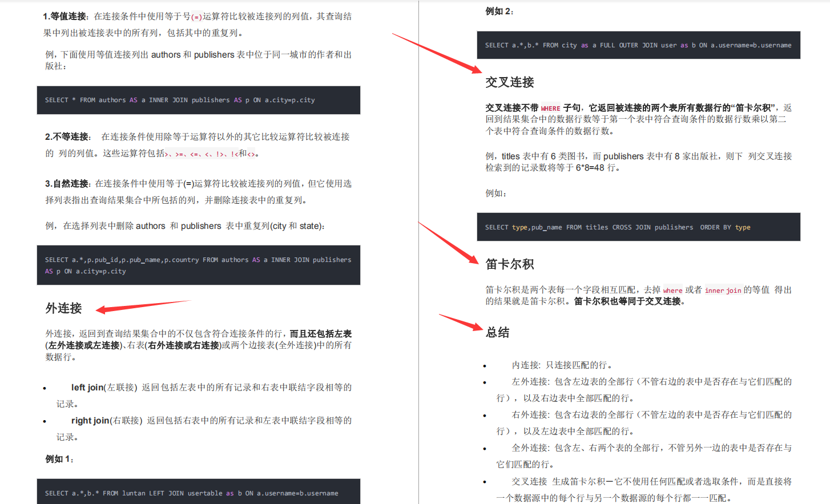Image resolution: width=830 pixels, height=504 pixels.
Task: Click the "inner join" inline code snippet
Action: [x=722, y=291]
